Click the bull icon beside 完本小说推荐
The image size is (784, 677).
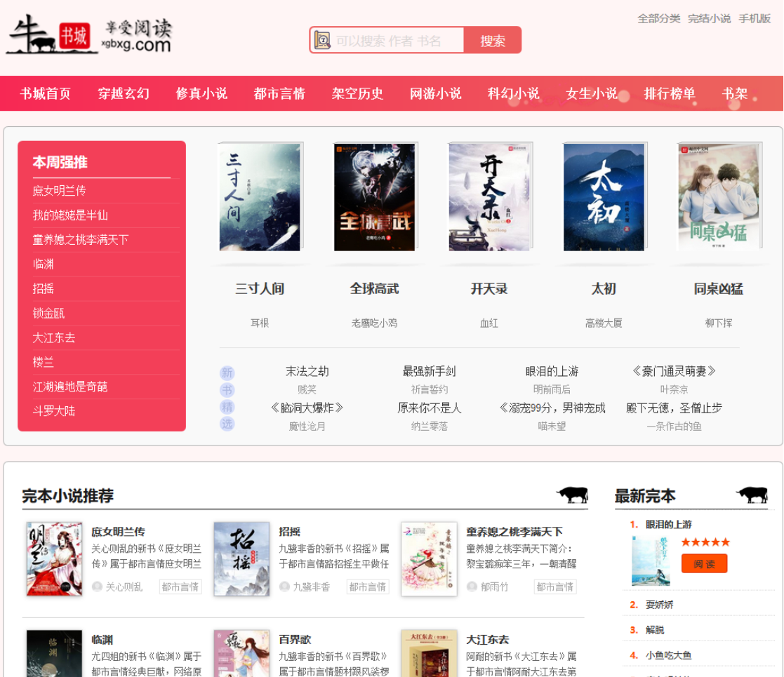(573, 495)
